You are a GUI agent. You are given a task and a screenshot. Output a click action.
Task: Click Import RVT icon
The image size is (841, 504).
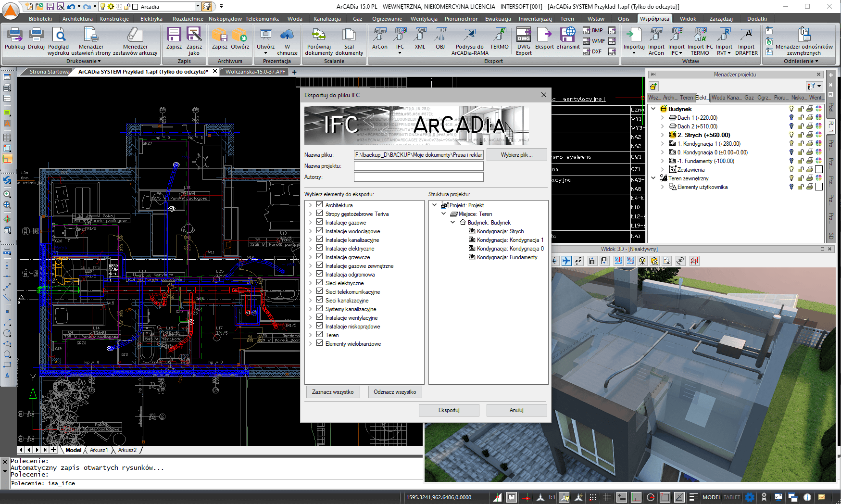tap(724, 41)
